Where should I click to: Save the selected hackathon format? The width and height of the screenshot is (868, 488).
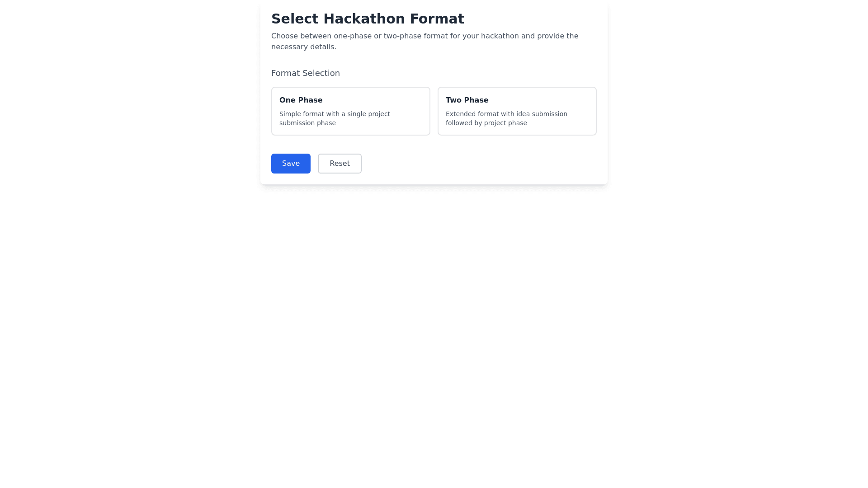tap(291, 163)
